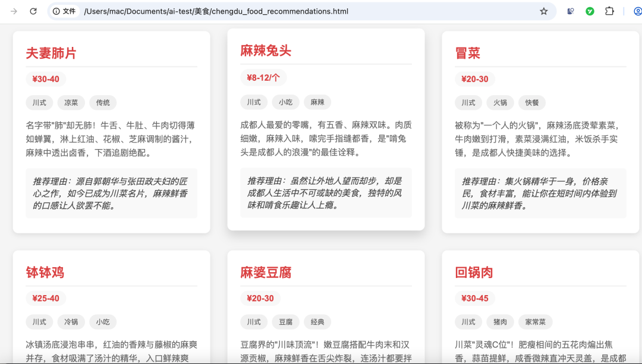The height and width of the screenshot is (364, 642).
Task: Click the green circular extension icon
Action: [x=590, y=11]
